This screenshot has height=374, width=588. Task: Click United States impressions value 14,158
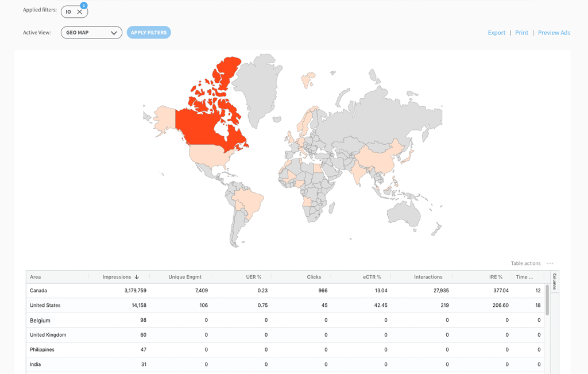[x=139, y=306]
